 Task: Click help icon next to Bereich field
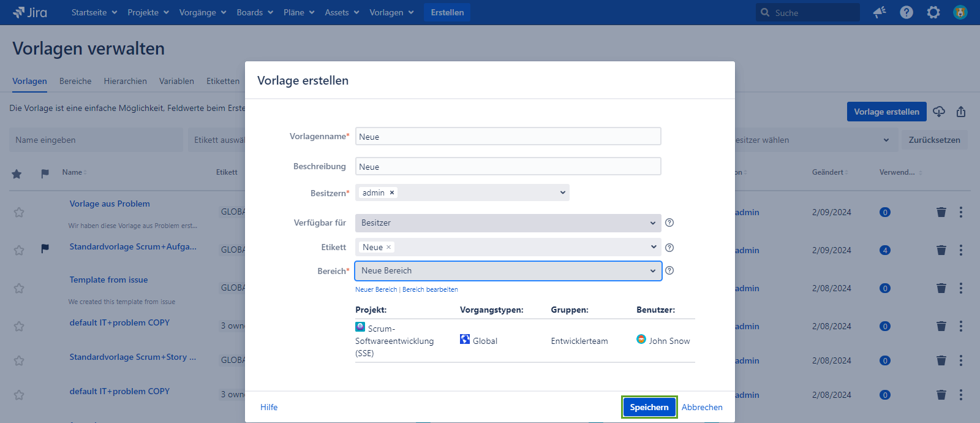tap(669, 270)
